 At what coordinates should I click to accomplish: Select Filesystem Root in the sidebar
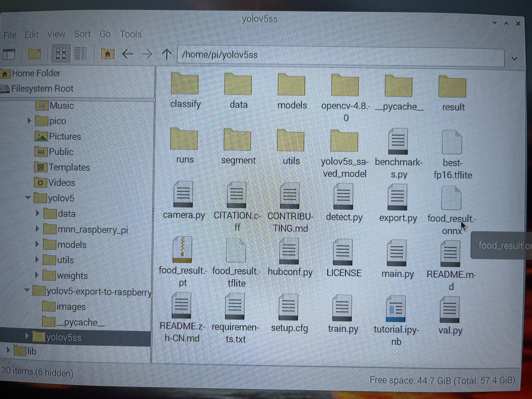pyautogui.click(x=42, y=89)
